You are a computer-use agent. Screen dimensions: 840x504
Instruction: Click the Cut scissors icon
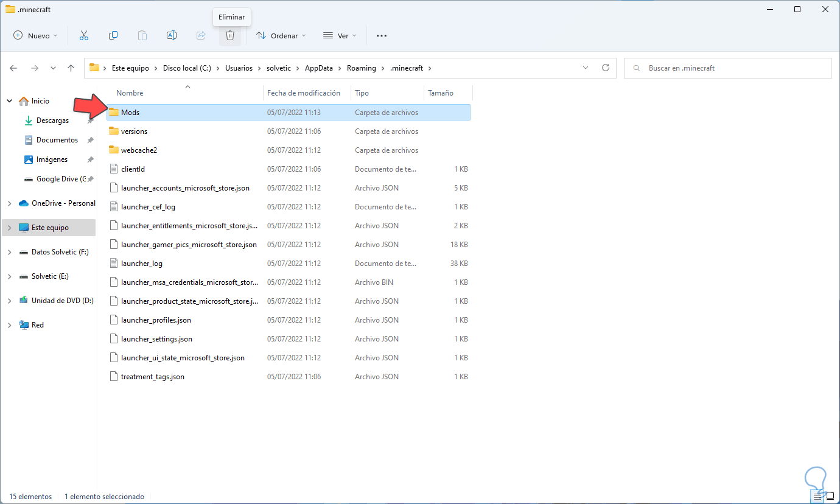pos(84,36)
